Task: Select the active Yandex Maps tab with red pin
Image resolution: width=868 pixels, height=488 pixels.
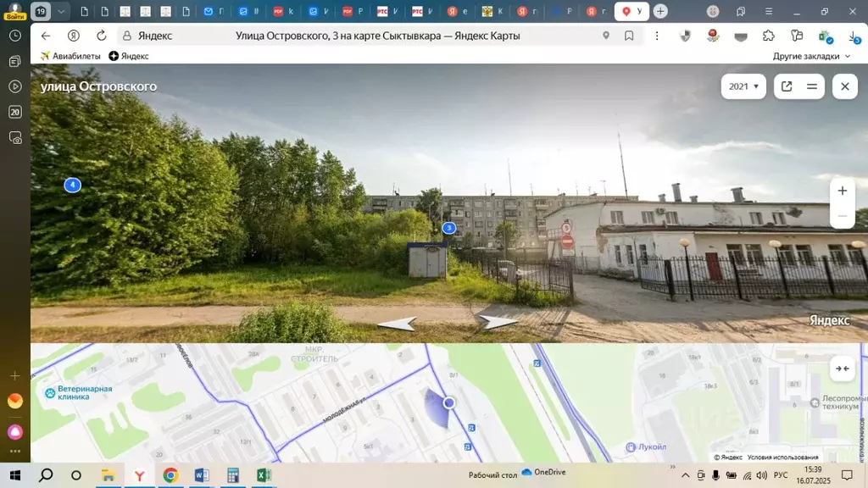Action: click(632, 11)
